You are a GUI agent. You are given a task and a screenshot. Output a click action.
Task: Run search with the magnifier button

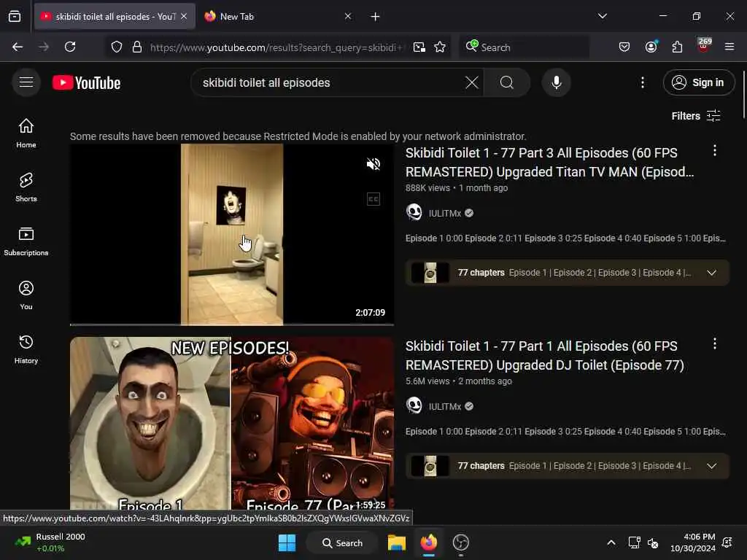click(x=507, y=82)
